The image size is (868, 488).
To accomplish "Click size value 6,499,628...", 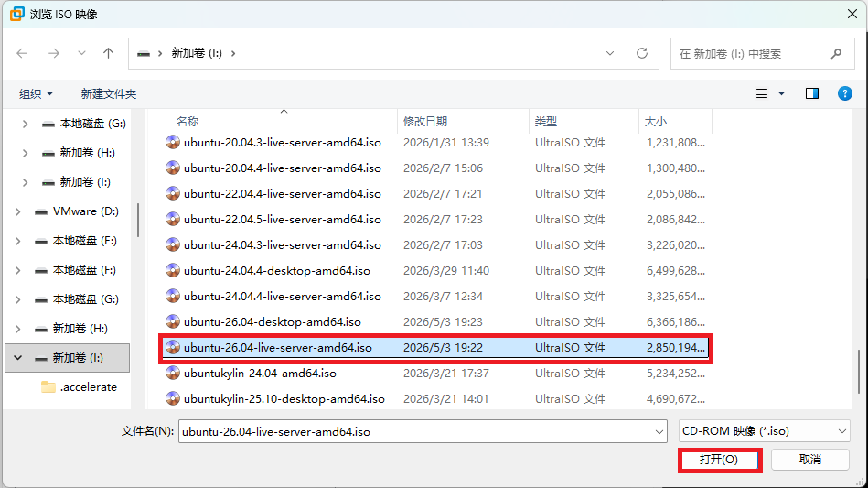I will 675,271.
